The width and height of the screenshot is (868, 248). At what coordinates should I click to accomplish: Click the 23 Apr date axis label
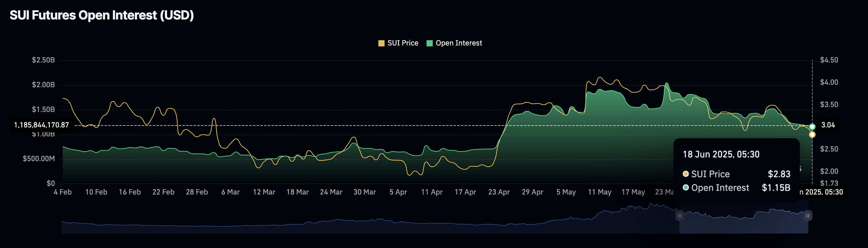[499, 192]
